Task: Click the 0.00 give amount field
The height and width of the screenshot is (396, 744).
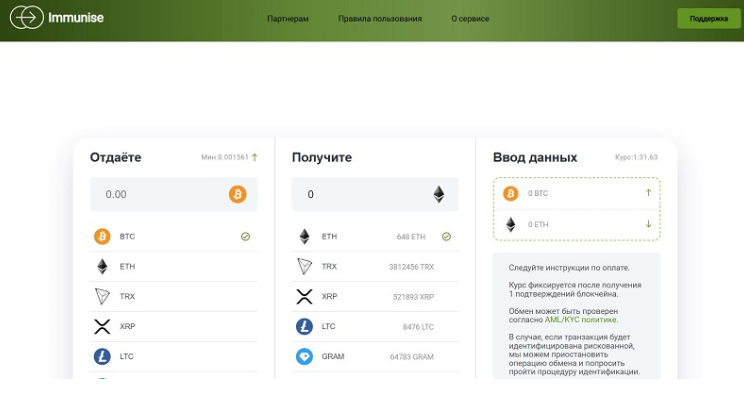Action: tap(173, 194)
